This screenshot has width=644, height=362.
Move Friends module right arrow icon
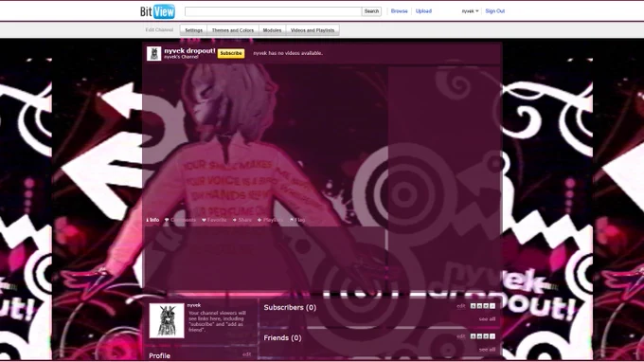tap(492, 336)
